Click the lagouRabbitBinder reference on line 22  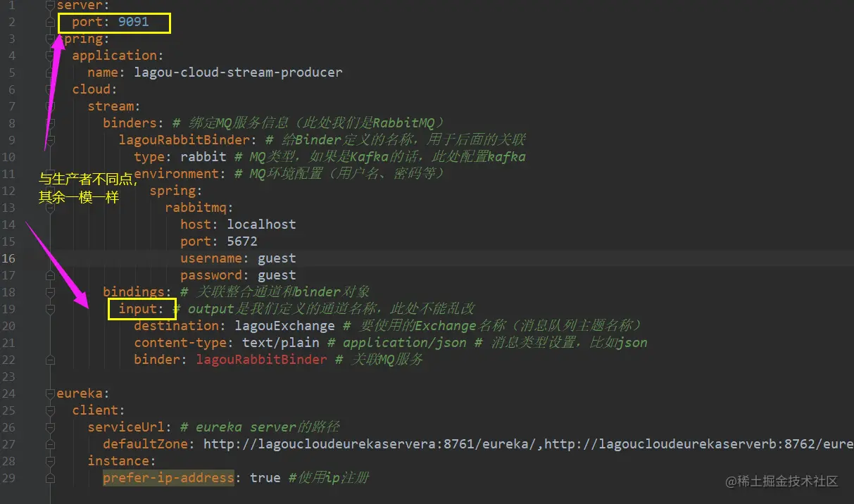point(261,360)
